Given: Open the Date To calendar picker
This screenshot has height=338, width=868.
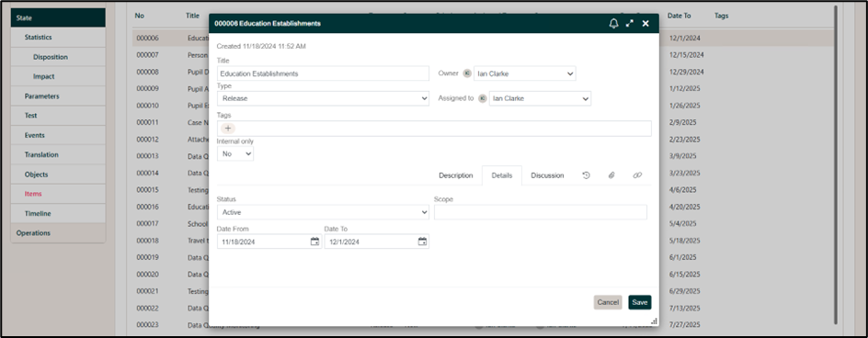Looking at the screenshot, I should point(422,242).
